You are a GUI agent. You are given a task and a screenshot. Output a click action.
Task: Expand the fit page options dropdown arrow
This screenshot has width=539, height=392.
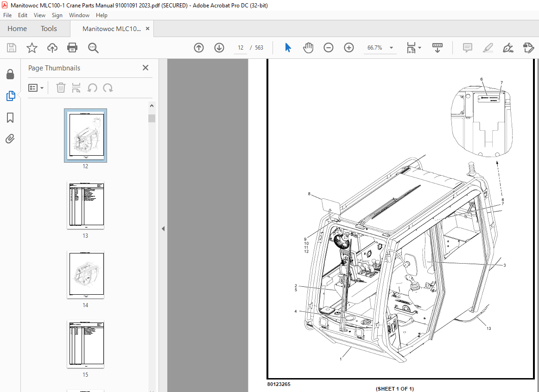click(420, 48)
